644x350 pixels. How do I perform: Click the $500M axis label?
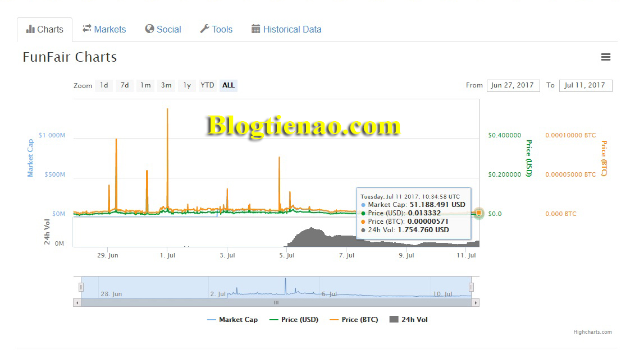click(54, 174)
